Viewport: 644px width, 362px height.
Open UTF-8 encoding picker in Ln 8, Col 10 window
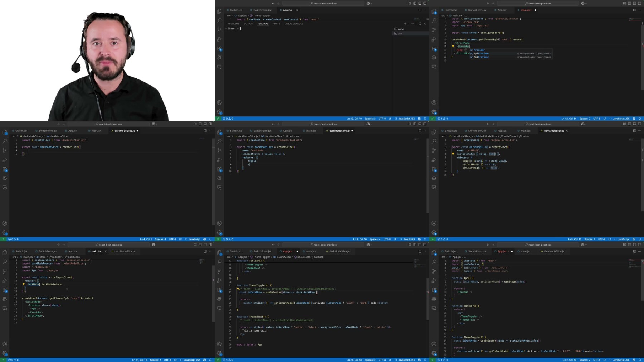click(x=387, y=239)
